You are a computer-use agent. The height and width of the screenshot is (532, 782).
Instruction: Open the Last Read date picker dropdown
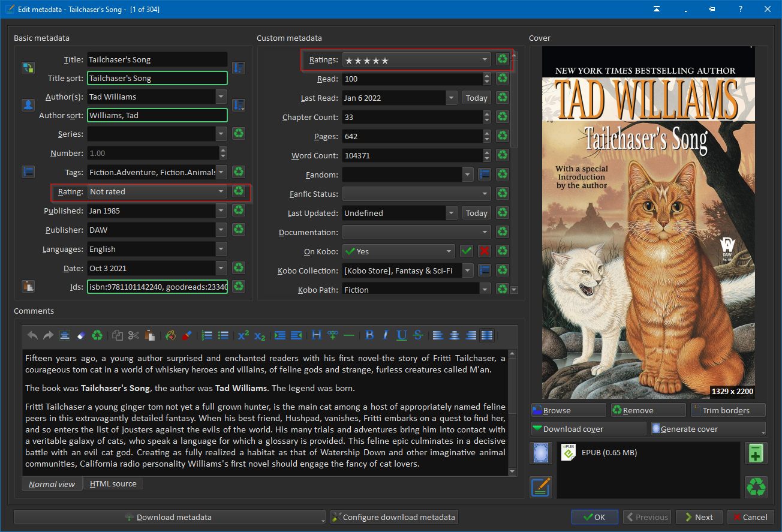pyautogui.click(x=452, y=98)
